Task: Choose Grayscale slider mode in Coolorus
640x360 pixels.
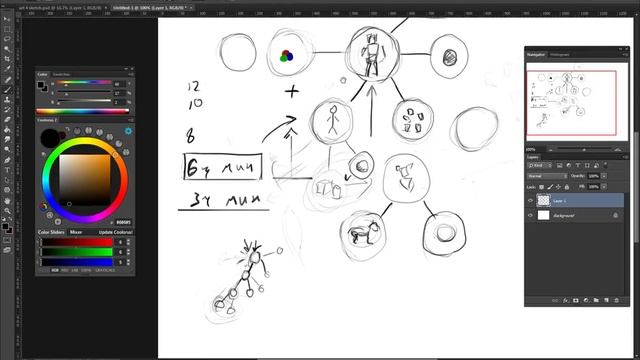Action: [105, 270]
